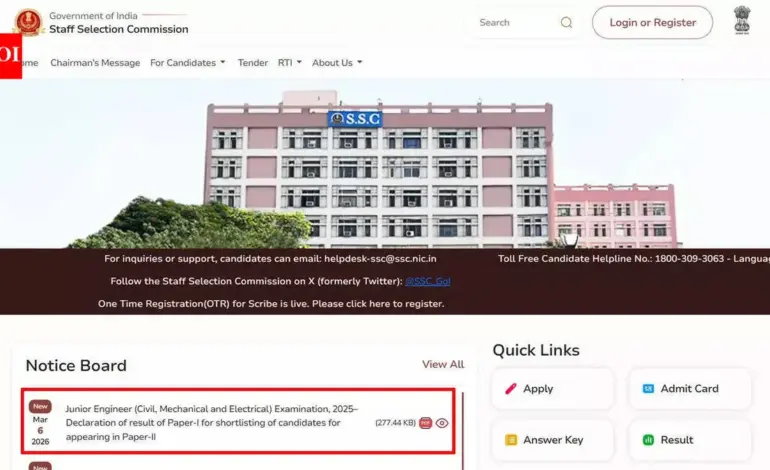Expand the RTI dropdown menu
The height and width of the screenshot is (470, 770).
point(290,63)
